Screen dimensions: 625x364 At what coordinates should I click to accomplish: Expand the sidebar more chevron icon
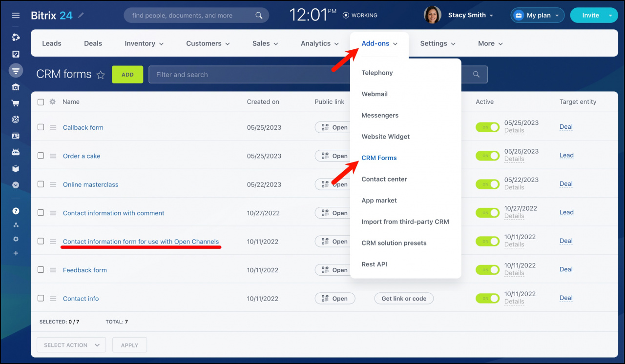pos(16,185)
